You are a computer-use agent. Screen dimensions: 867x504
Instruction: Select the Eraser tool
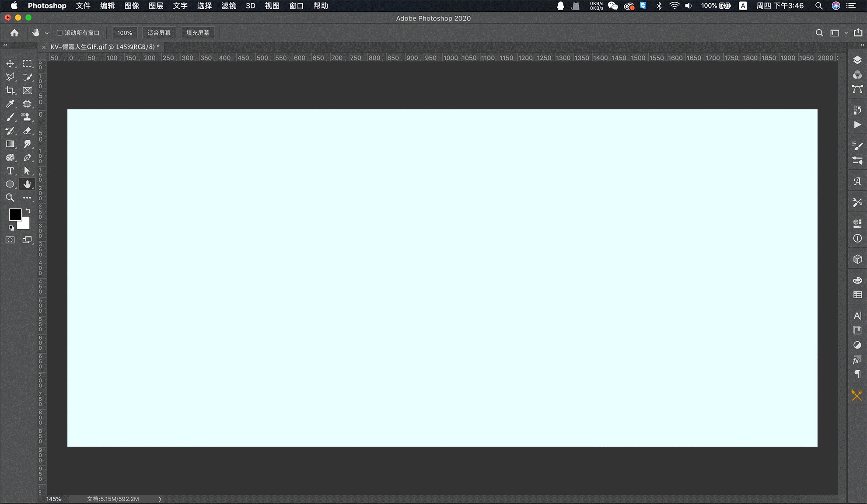click(27, 131)
